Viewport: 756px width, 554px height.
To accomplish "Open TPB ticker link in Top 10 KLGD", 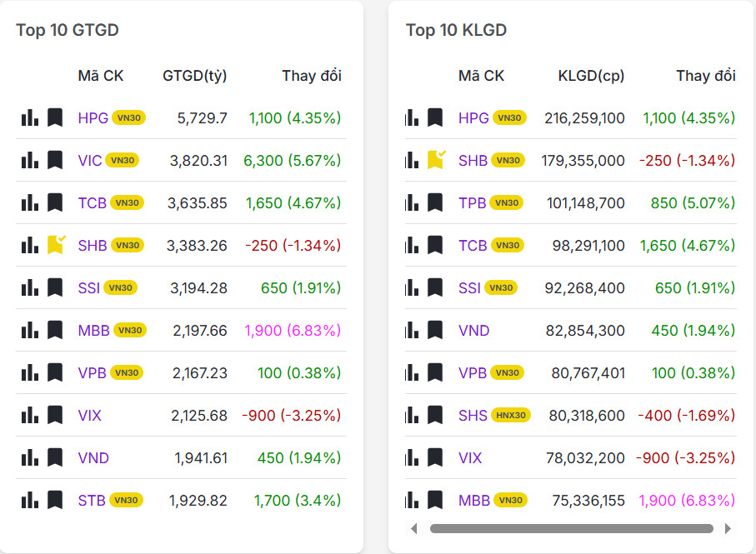I will coord(472,203).
